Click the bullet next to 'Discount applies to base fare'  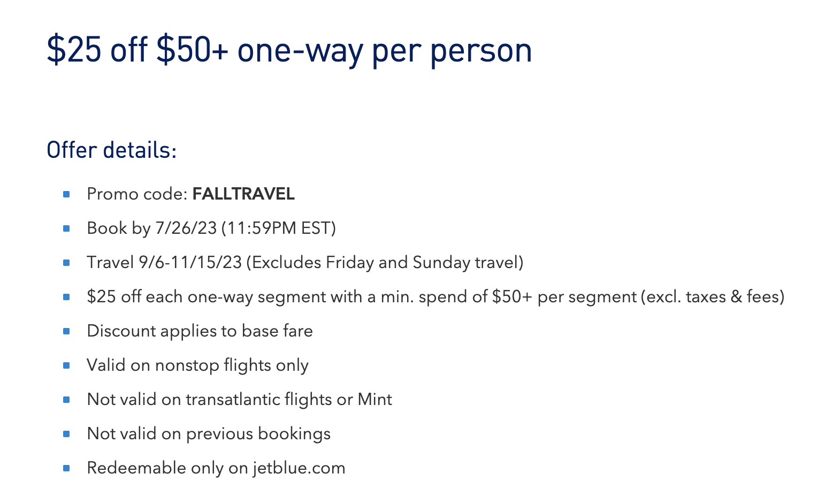[x=66, y=331]
